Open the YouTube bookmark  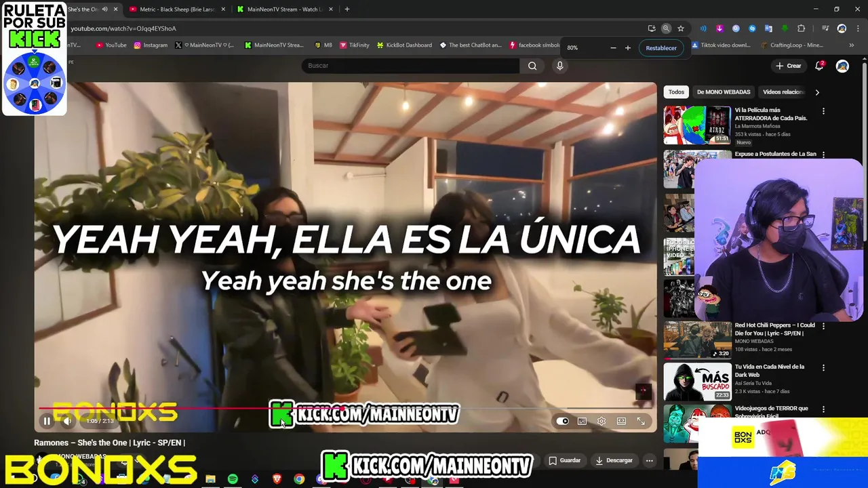coord(111,45)
